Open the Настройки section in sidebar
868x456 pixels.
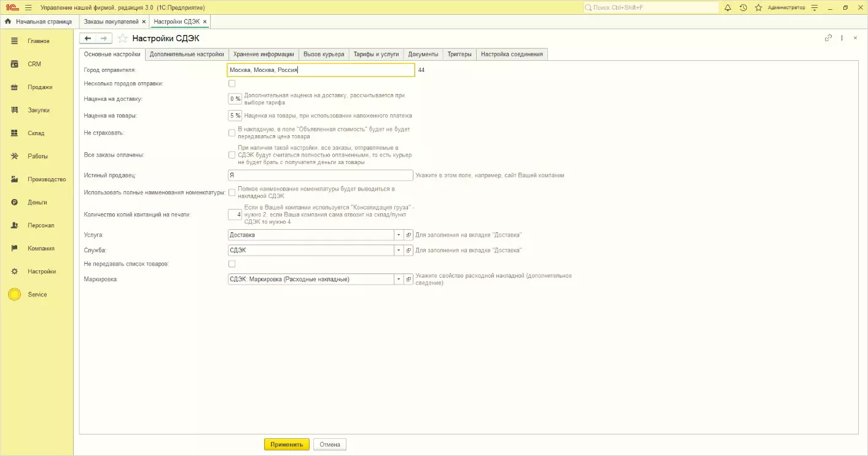pos(37,272)
